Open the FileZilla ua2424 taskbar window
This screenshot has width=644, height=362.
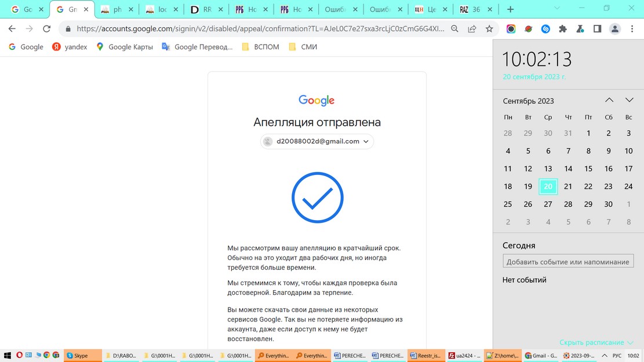[x=464, y=356]
